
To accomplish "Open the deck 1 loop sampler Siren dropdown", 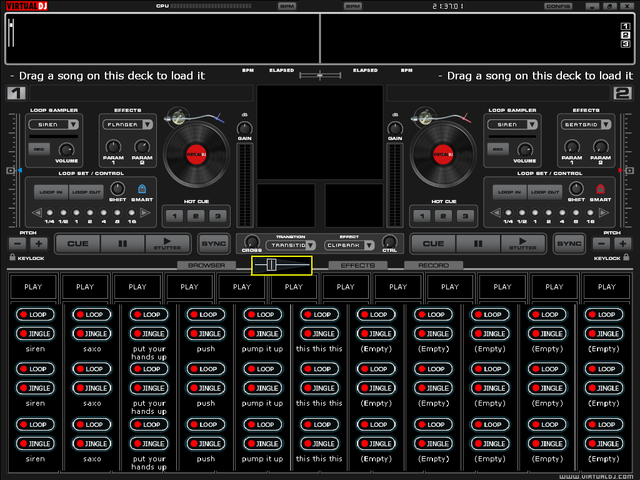I will 53,124.
